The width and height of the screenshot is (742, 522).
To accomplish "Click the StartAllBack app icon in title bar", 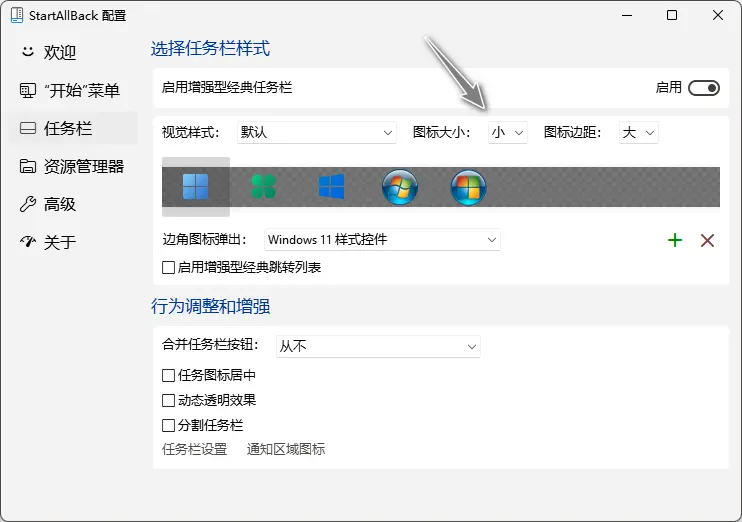I will click(x=17, y=15).
